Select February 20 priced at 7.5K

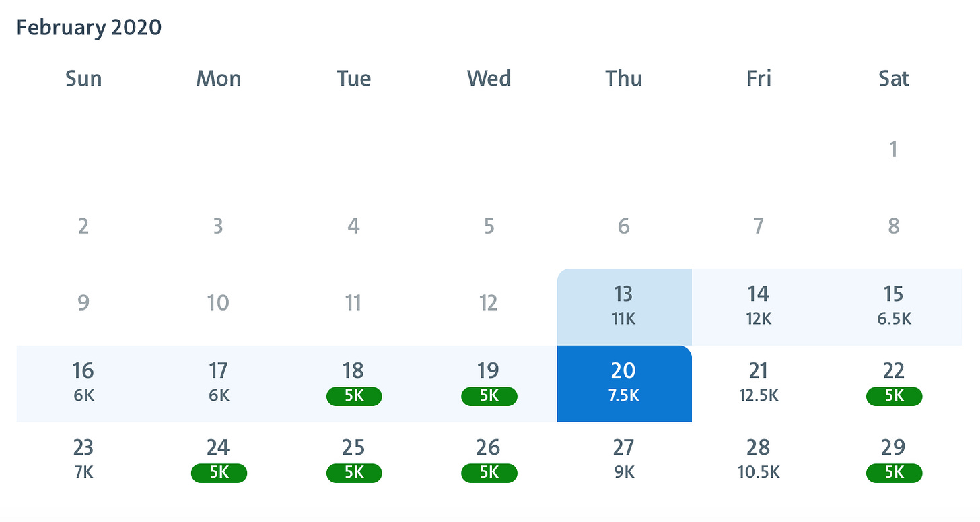[624, 383]
